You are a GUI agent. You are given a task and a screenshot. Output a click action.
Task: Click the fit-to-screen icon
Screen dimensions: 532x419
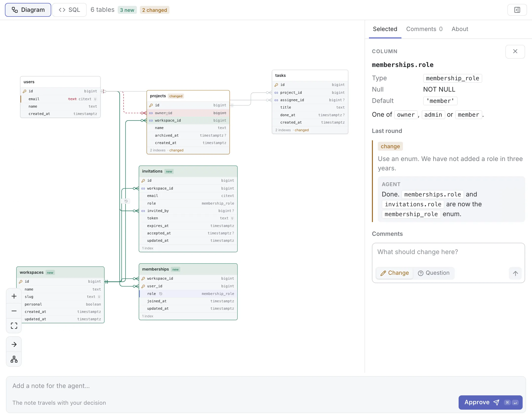(x=14, y=326)
